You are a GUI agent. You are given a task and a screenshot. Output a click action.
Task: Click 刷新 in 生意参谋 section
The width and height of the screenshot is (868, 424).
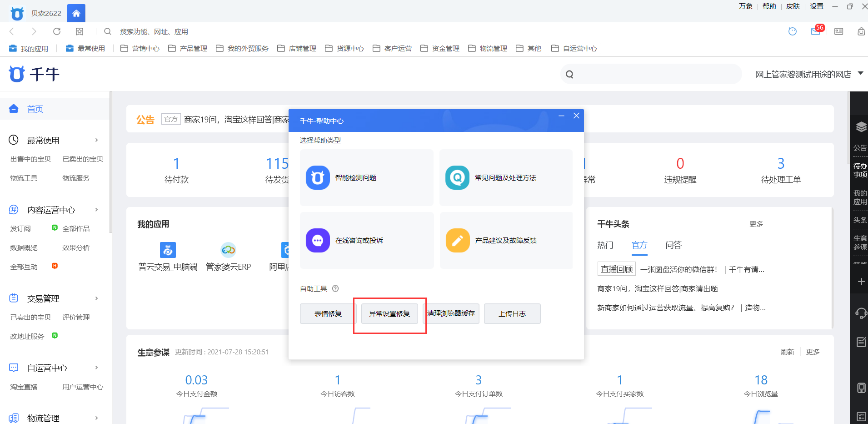[x=788, y=352]
